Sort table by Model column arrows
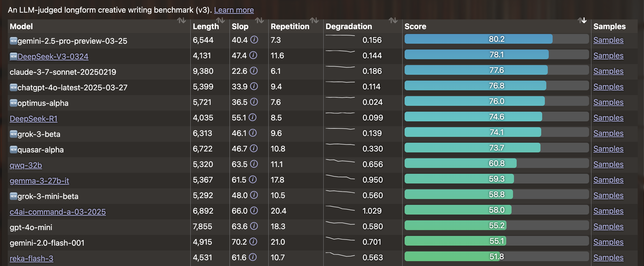 (x=181, y=20)
